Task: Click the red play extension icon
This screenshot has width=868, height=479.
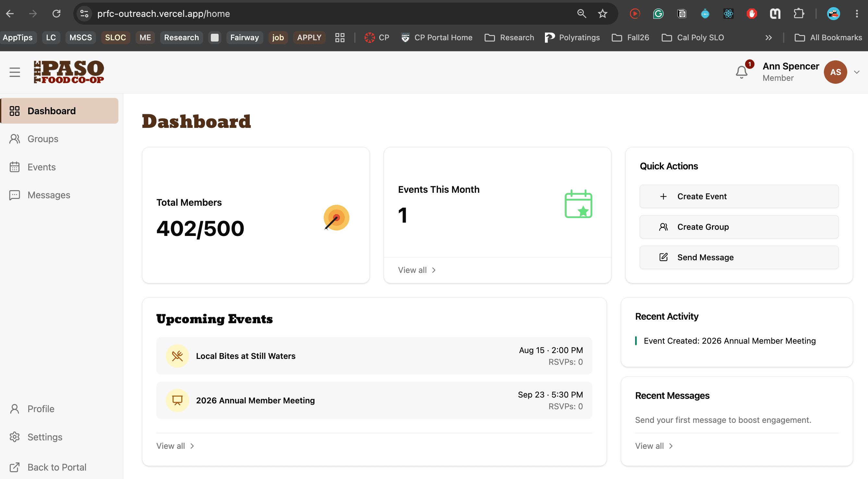Action: [x=635, y=14]
